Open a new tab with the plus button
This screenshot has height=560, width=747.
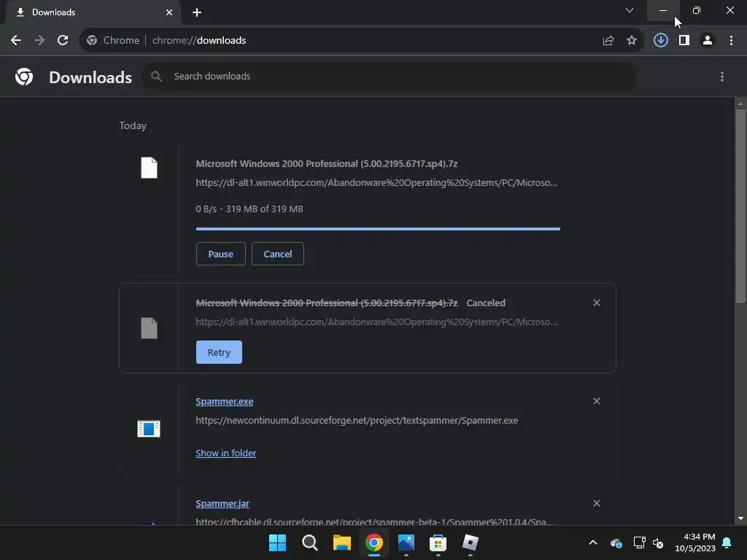point(197,12)
